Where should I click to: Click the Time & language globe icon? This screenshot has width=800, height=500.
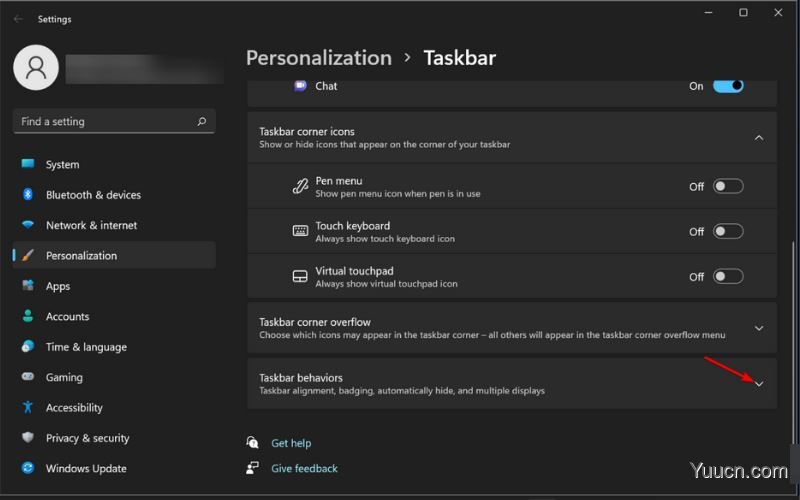point(28,346)
